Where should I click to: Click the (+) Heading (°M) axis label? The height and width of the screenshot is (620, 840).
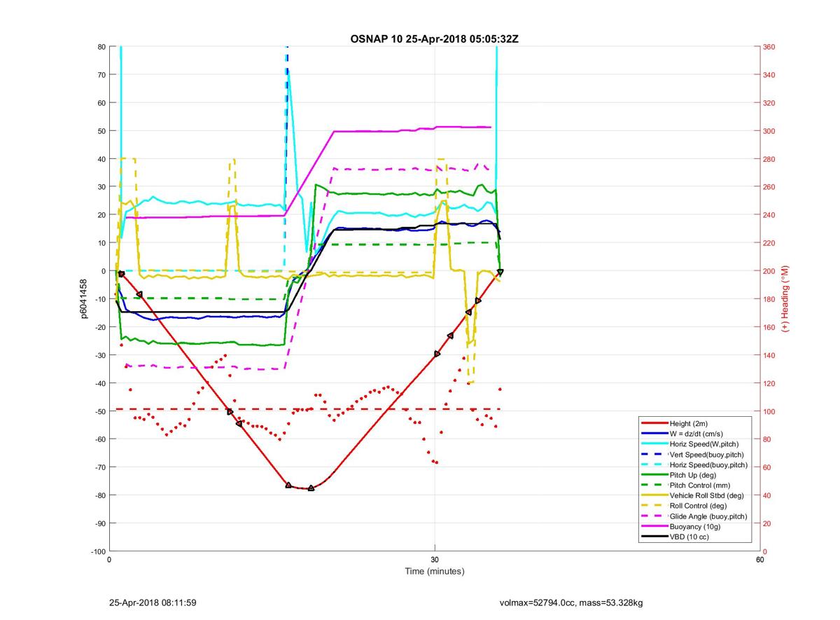(786, 298)
